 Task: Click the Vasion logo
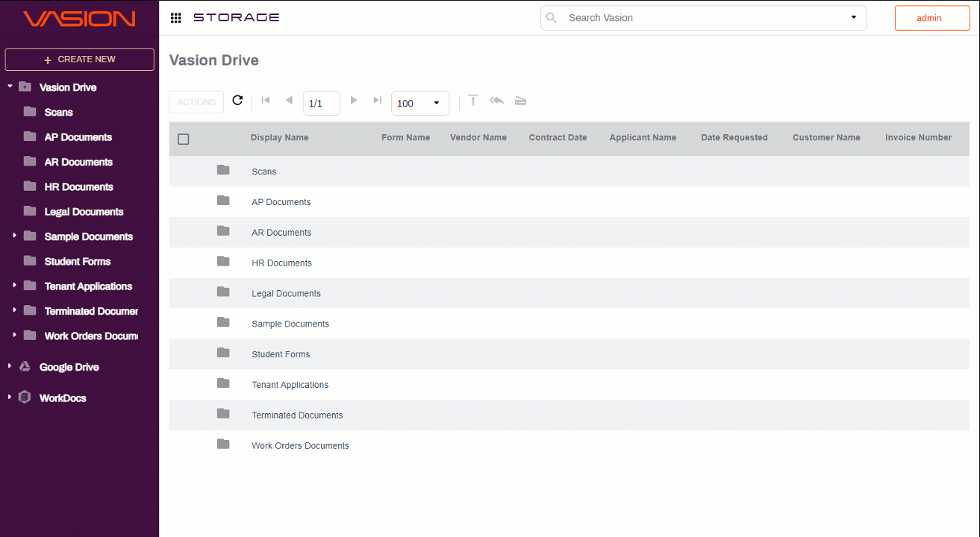pos(79,19)
